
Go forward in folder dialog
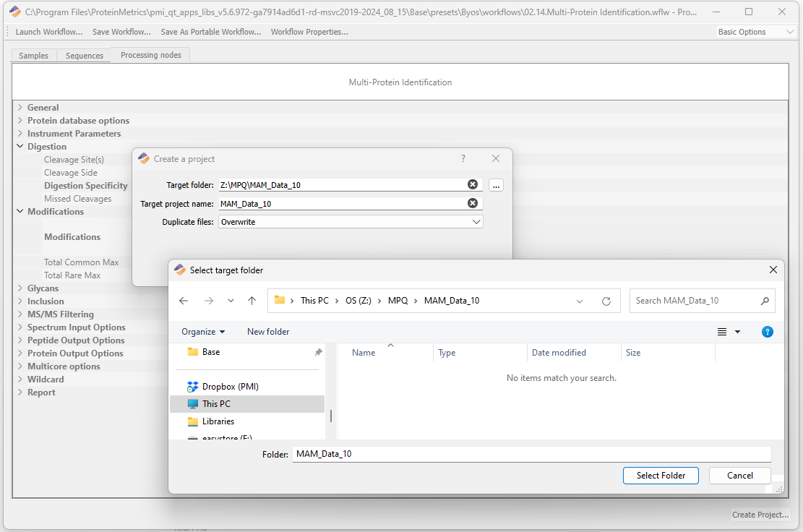(x=208, y=301)
